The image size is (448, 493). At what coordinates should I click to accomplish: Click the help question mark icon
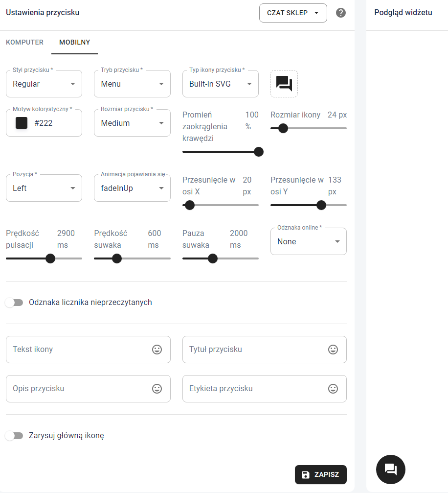coord(341,13)
